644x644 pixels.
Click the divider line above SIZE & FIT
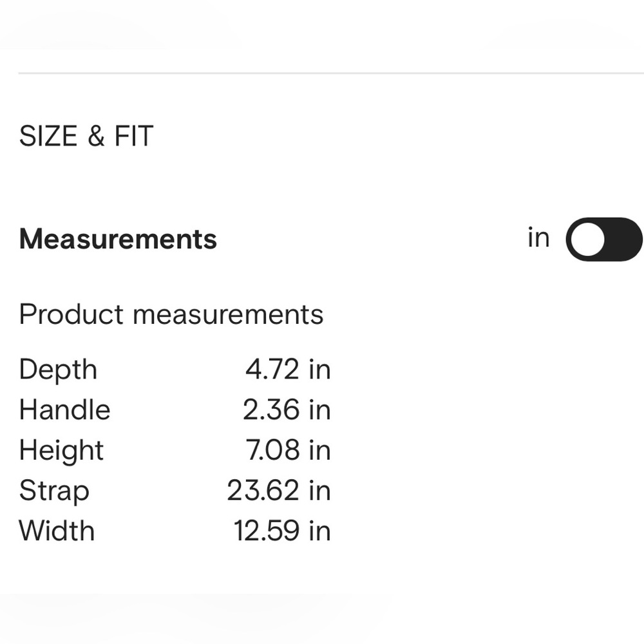pyautogui.click(x=331, y=73)
